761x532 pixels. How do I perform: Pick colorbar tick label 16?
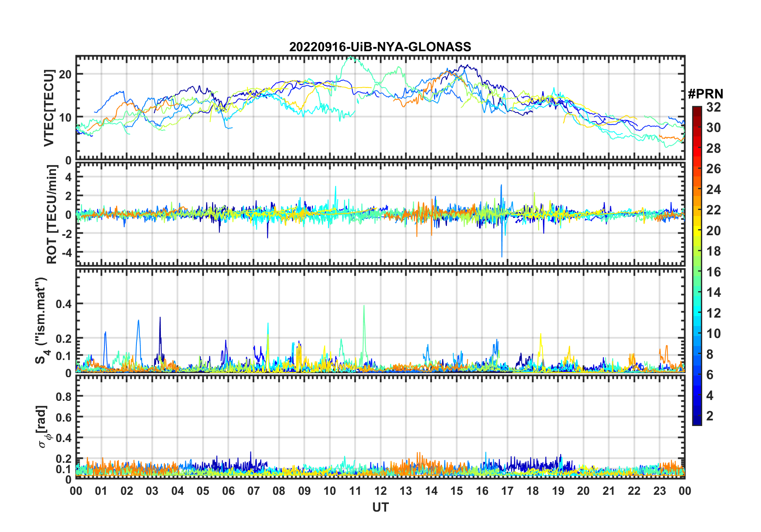[x=713, y=272]
